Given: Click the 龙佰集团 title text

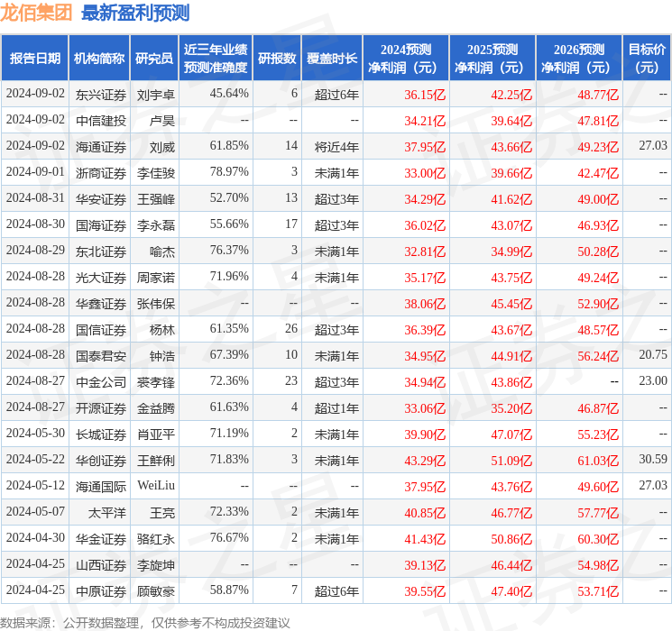Looking at the screenshot, I should point(36,13).
